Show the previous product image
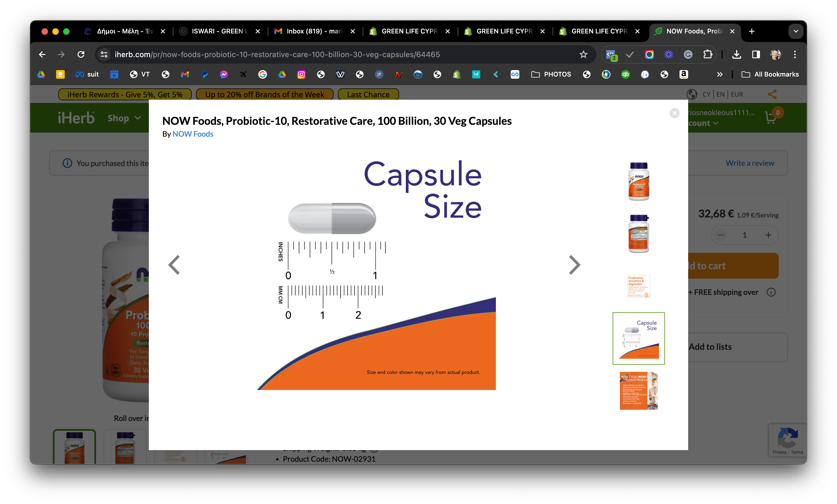The width and height of the screenshot is (837, 504). [x=174, y=265]
